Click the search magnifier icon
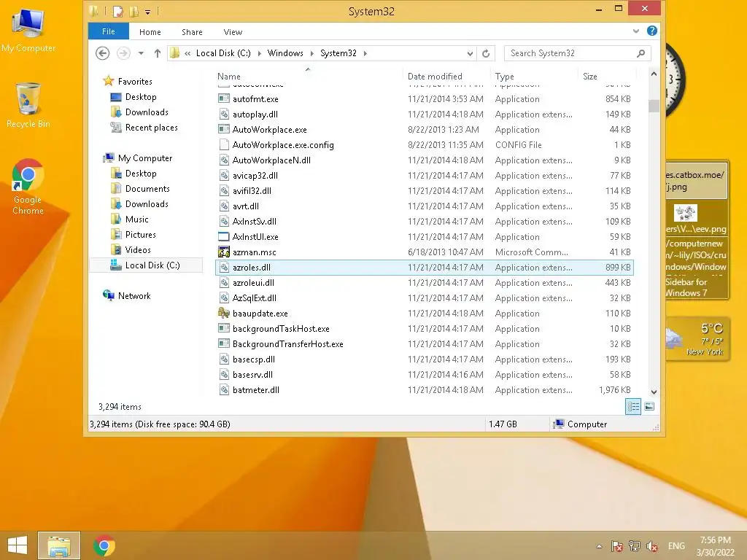The height and width of the screenshot is (560, 747). (x=640, y=53)
